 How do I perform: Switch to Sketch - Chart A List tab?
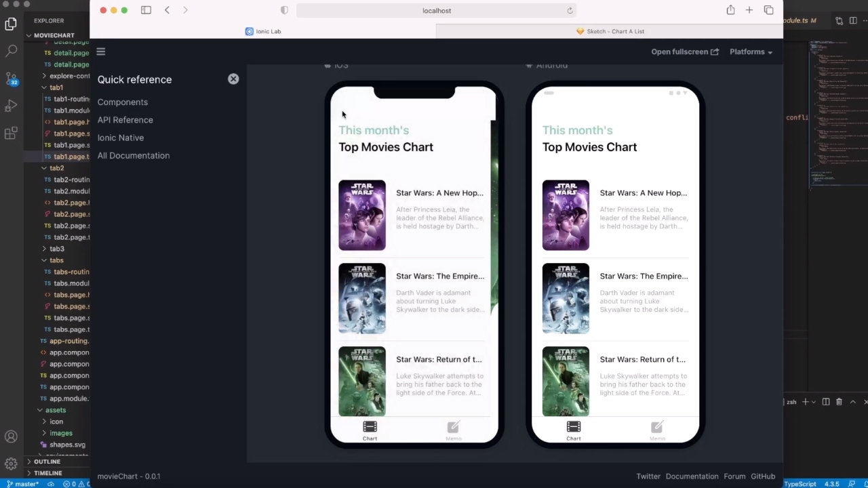pos(610,31)
